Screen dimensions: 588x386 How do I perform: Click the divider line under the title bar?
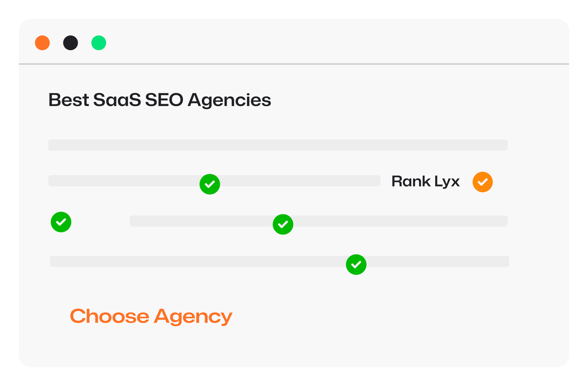(x=294, y=64)
